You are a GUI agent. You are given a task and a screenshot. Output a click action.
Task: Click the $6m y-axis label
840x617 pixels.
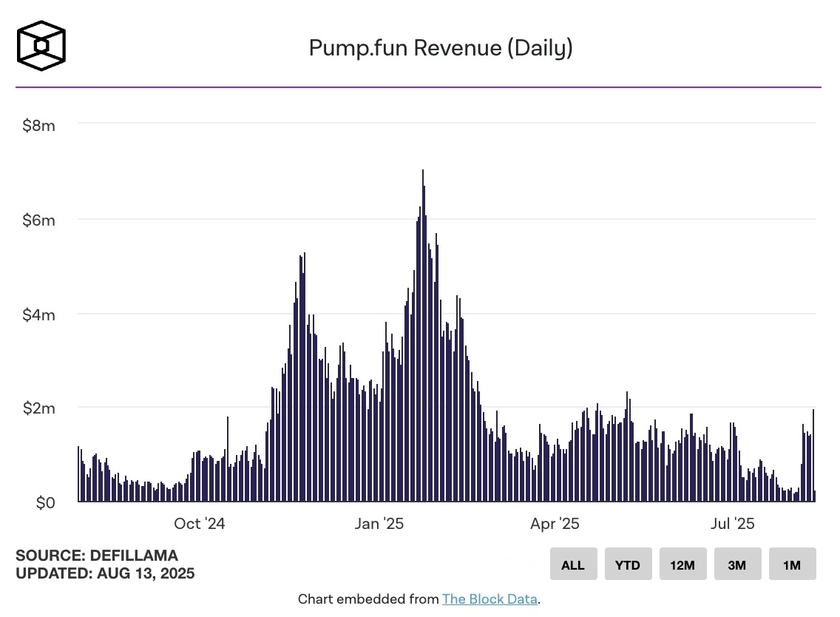[38, 220]
